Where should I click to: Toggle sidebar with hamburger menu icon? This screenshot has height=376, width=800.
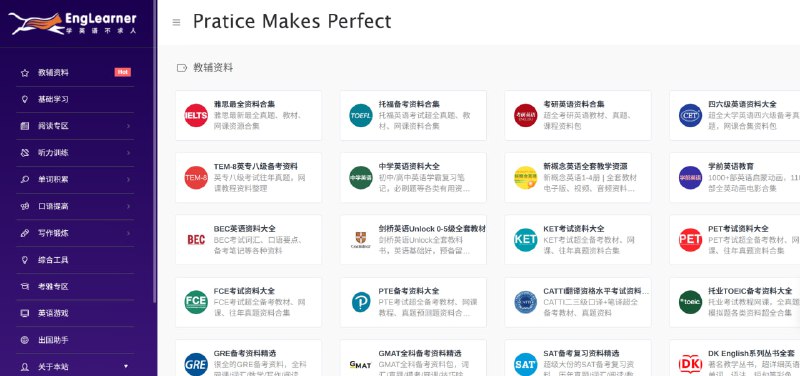pyautogui.click(x=177, y=22)
